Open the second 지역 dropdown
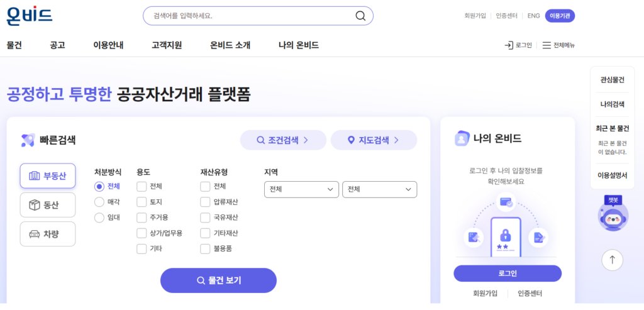Viewport: 644px width, 310px height. point(379,189)
